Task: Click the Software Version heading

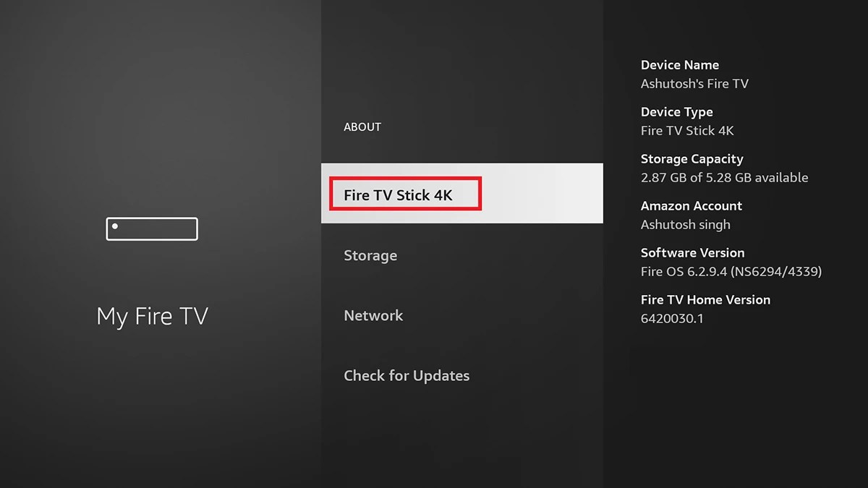Action: [x=692, y=252]
